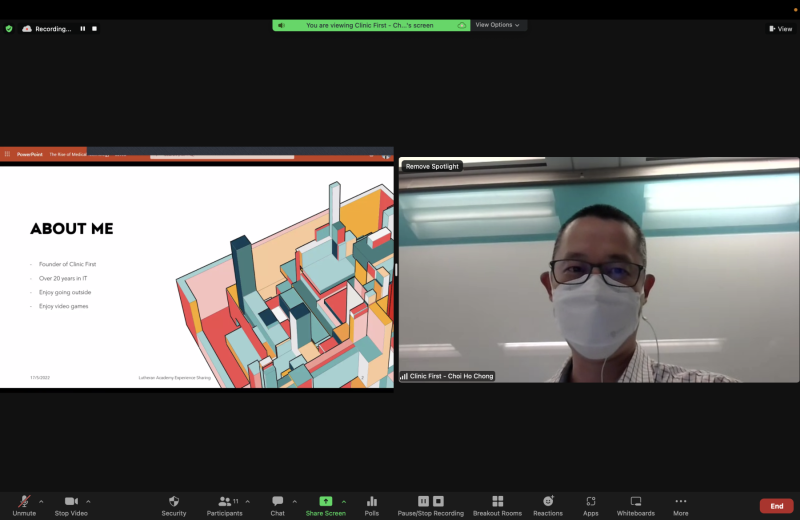This screenshot has width=800, height=520.
Task: Stop recording in bottom toolbar
Action: pyautogui.click(x=438, y=501)
